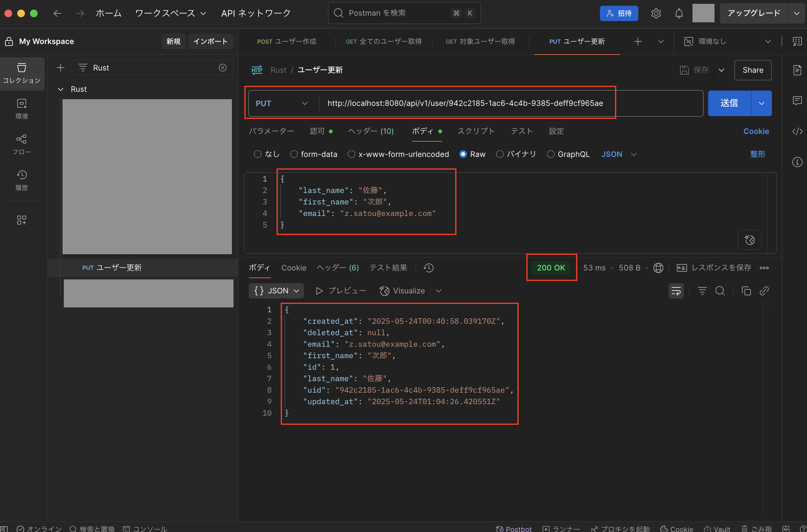The image size is (807, 532).
Task: Click the configure workspace sidebar grid icon
Action: click(x=22, y=220)
